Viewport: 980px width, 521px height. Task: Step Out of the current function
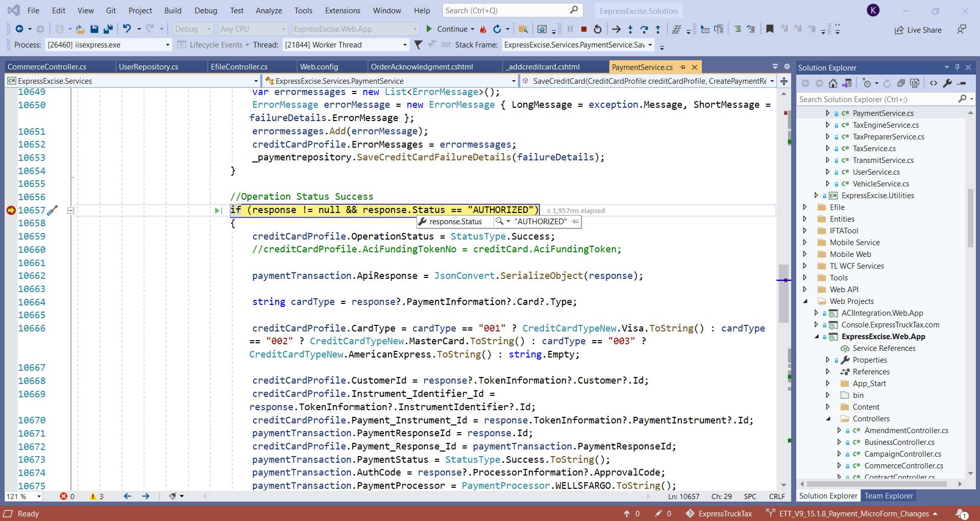(x=658, y=29)
